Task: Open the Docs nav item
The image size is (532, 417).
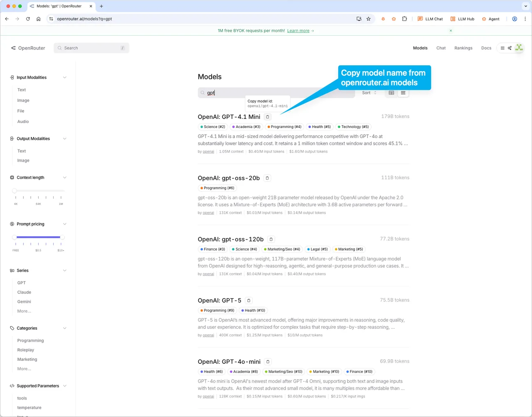Action: [486, 48]
